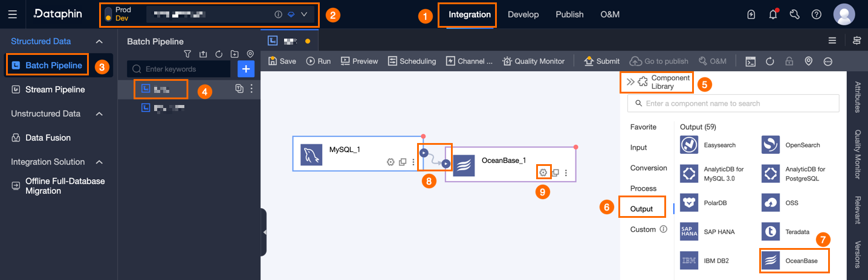Image resolution: width=868 pixels, height=280 pixels.
Task: Click the tab list icon above toolbar
Action: pos(832,40)
